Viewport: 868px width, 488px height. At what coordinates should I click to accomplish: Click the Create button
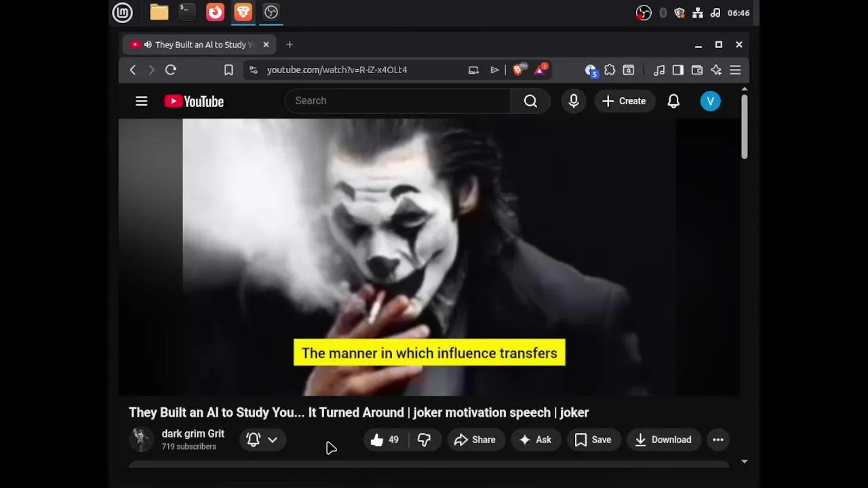[x=625, y=101]
